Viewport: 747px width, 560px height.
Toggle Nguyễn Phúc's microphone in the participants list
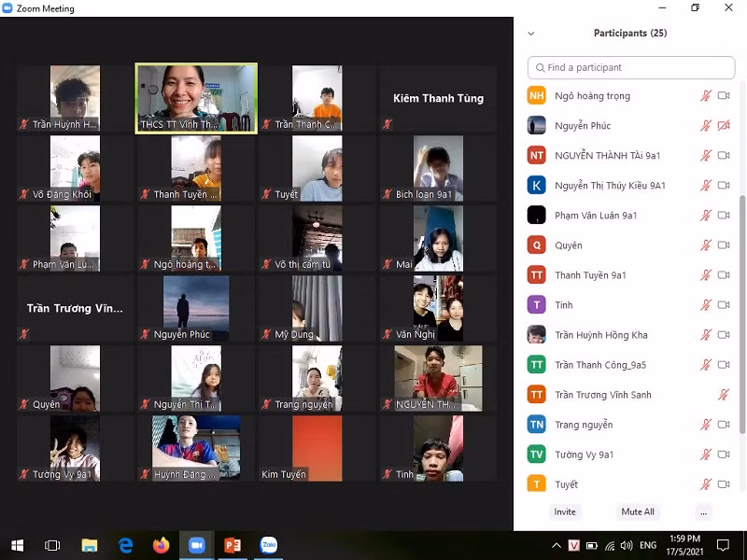pyautogui.click(x=706, y=126)
